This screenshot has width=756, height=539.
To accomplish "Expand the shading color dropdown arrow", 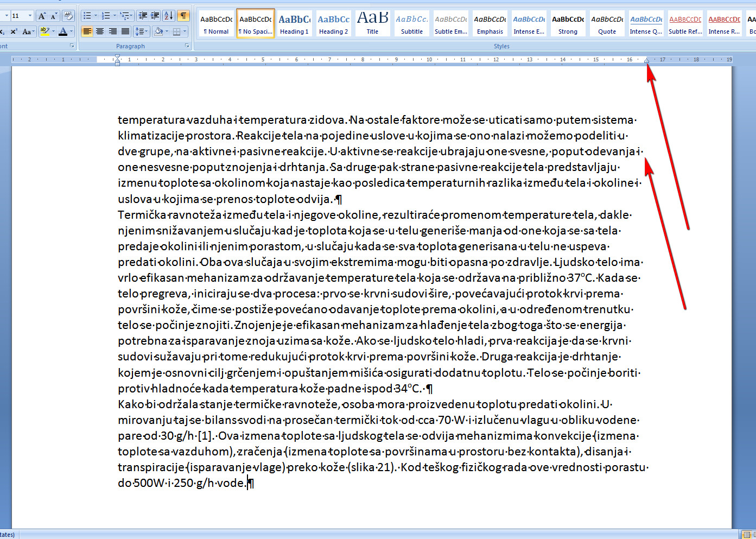I will point(167,31).
